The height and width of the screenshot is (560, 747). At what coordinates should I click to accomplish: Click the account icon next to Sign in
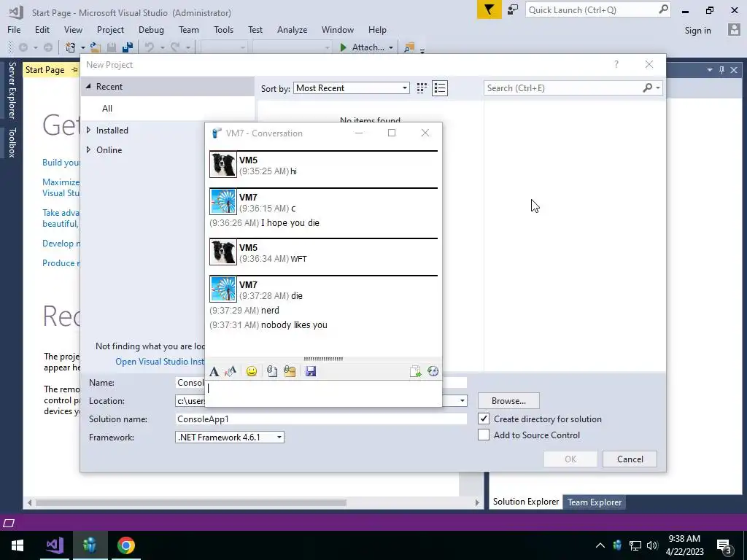tap(734, 30)
